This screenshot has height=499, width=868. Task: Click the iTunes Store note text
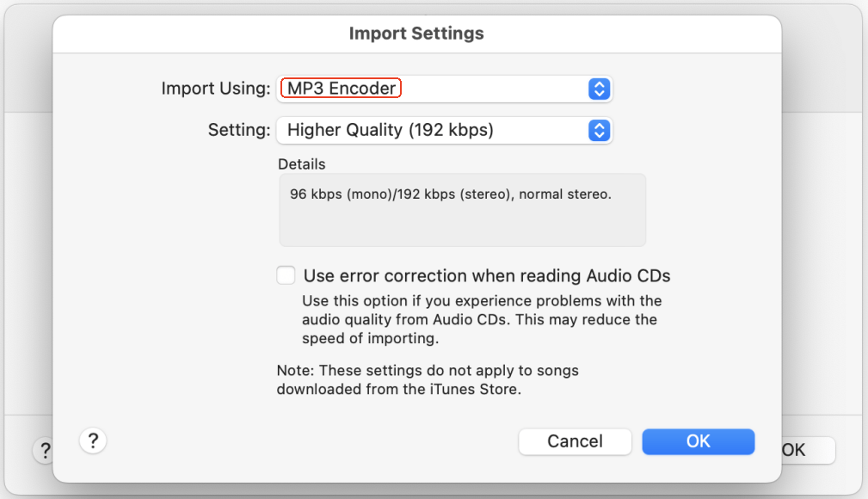click(x=427, y=379)
